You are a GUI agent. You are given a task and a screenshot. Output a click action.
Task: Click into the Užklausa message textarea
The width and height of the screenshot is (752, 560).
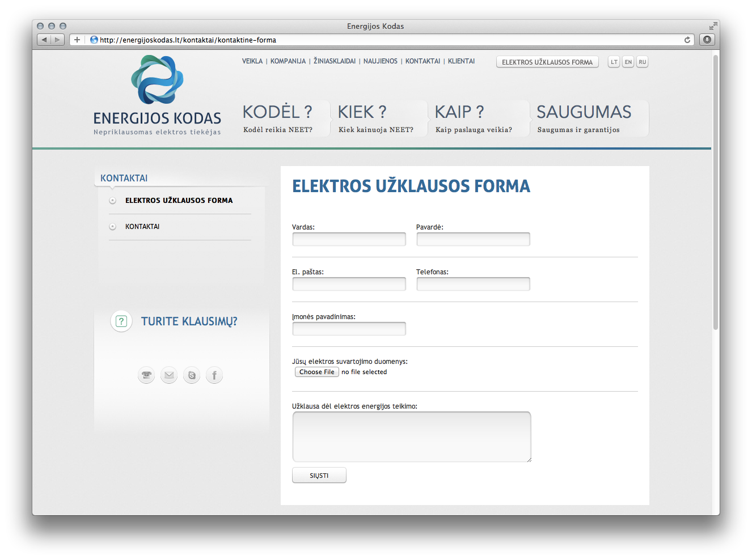(412, 436)
